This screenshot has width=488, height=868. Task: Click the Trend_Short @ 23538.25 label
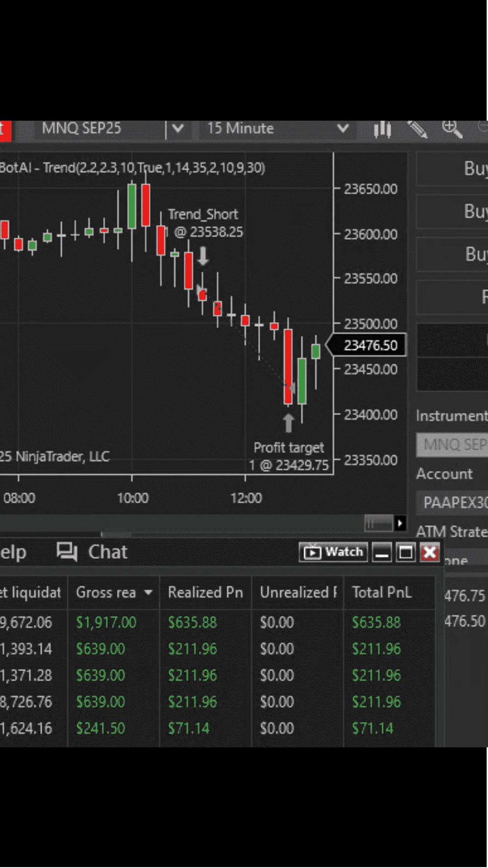[x=204, y=223]
